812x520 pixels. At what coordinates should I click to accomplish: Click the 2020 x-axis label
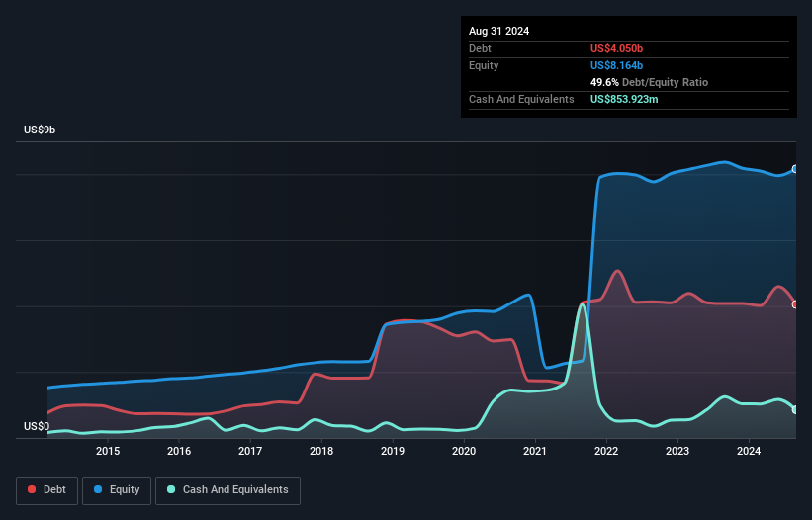coord(464,451)
